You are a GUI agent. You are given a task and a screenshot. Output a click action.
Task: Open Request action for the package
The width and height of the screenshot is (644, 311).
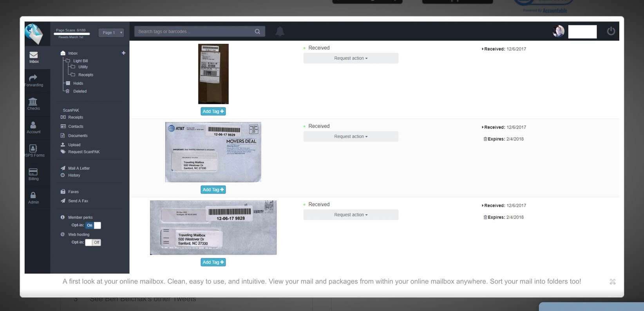click(351, 58)
